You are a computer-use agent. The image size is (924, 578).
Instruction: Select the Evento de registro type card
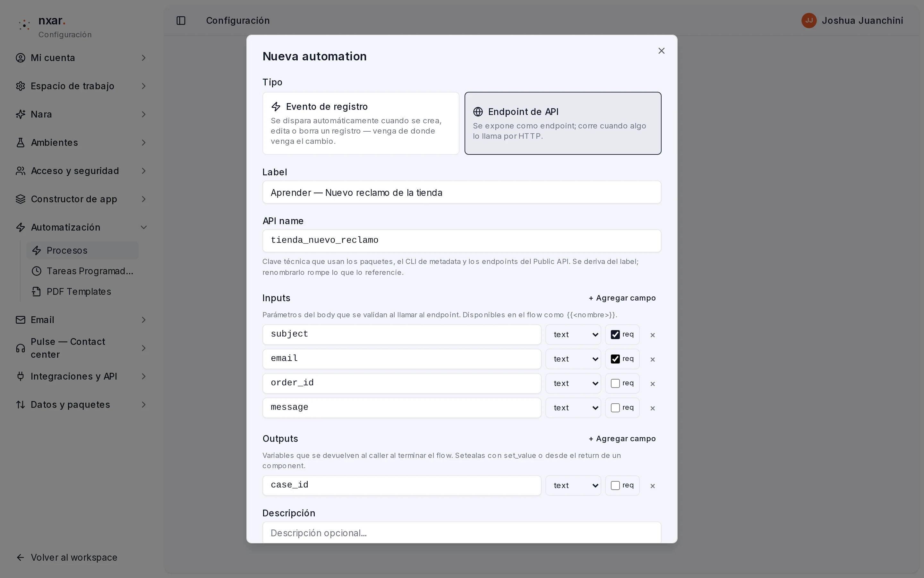tap(361, 124)
